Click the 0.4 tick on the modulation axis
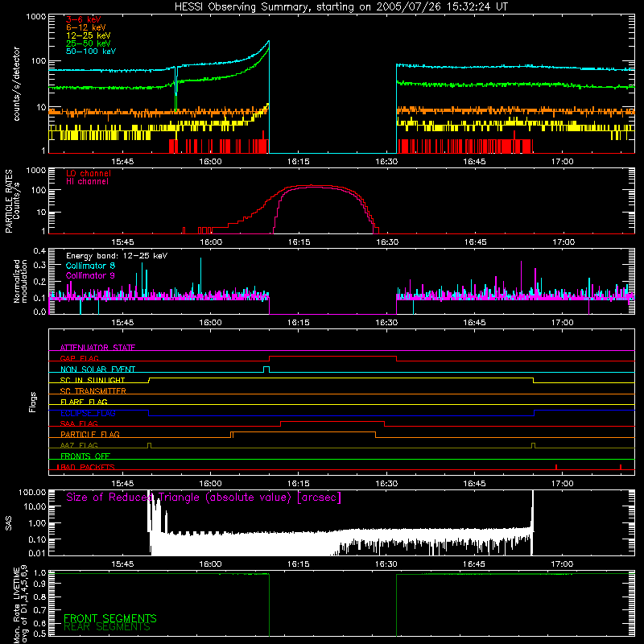 point(39,251)
